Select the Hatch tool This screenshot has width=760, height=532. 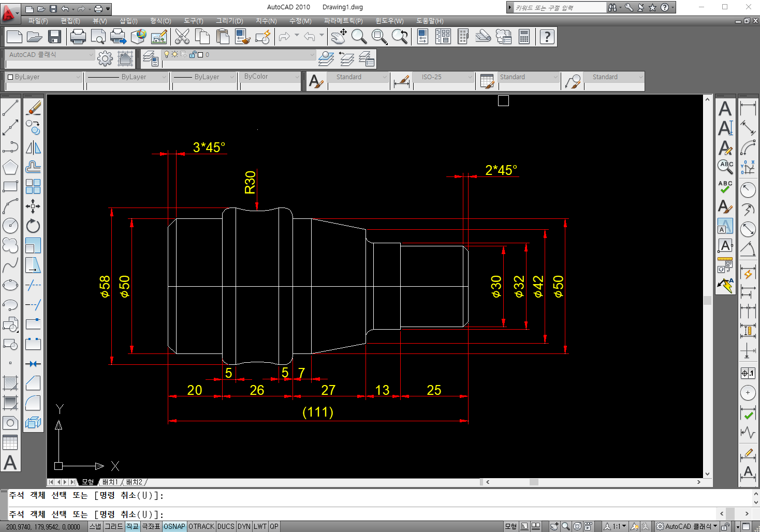[10, 383]
